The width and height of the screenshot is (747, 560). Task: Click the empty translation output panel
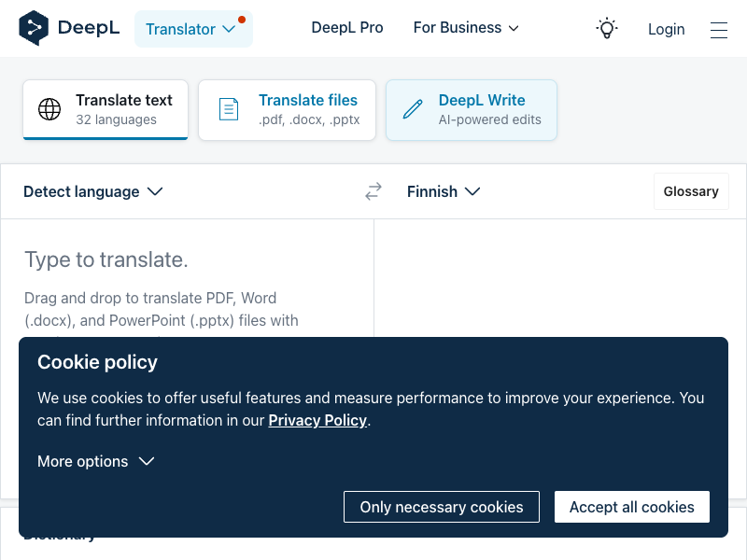point(560,278)
